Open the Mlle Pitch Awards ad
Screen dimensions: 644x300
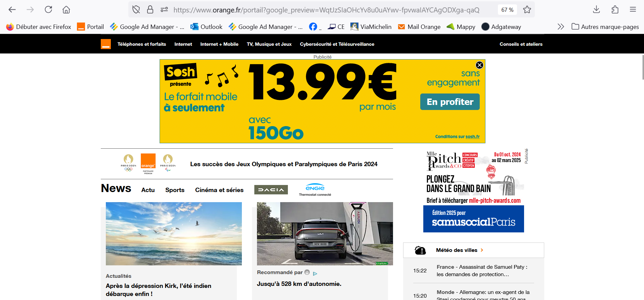pyautogui.click(x=474, y=177)
